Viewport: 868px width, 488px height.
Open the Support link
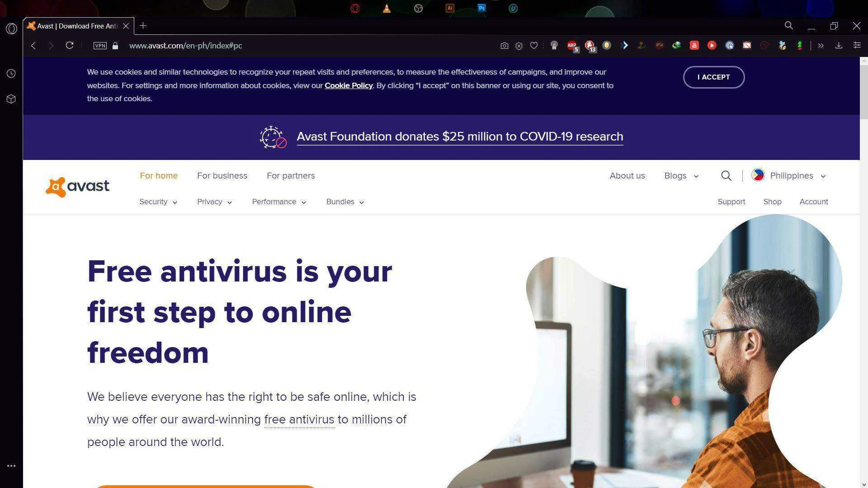[x=731, y=202]
